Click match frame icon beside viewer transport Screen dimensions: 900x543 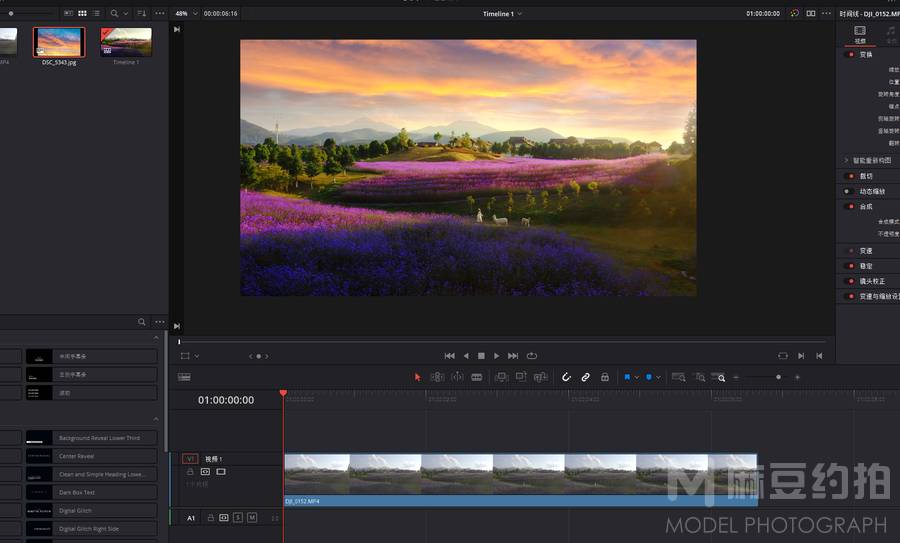(x=782, y=356)
